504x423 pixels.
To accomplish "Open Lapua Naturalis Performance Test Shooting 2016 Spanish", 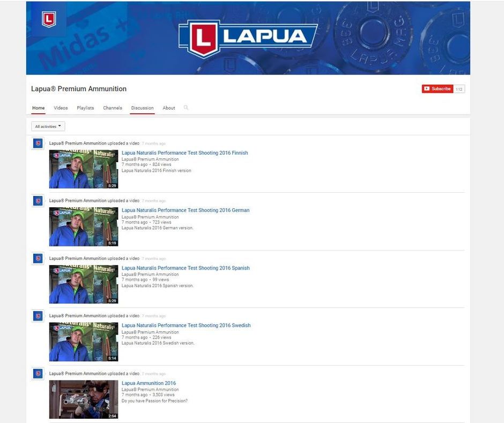I will (x=186, y=268).
